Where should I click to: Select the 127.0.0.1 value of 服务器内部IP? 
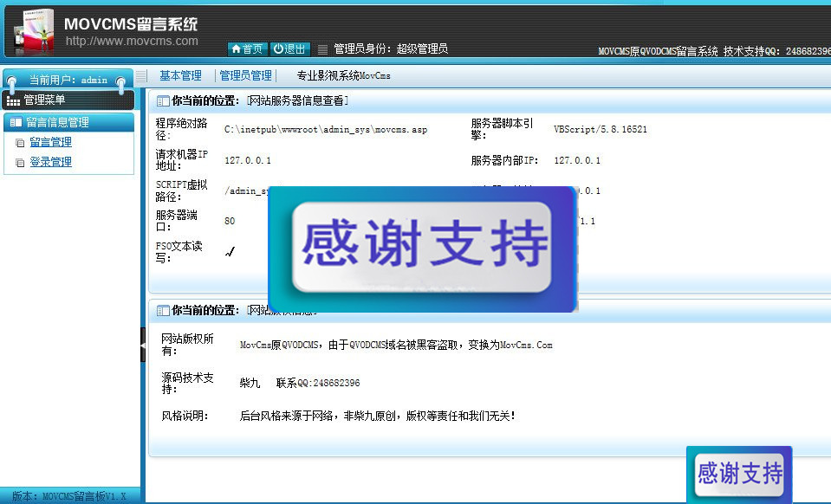click(577, 160)
